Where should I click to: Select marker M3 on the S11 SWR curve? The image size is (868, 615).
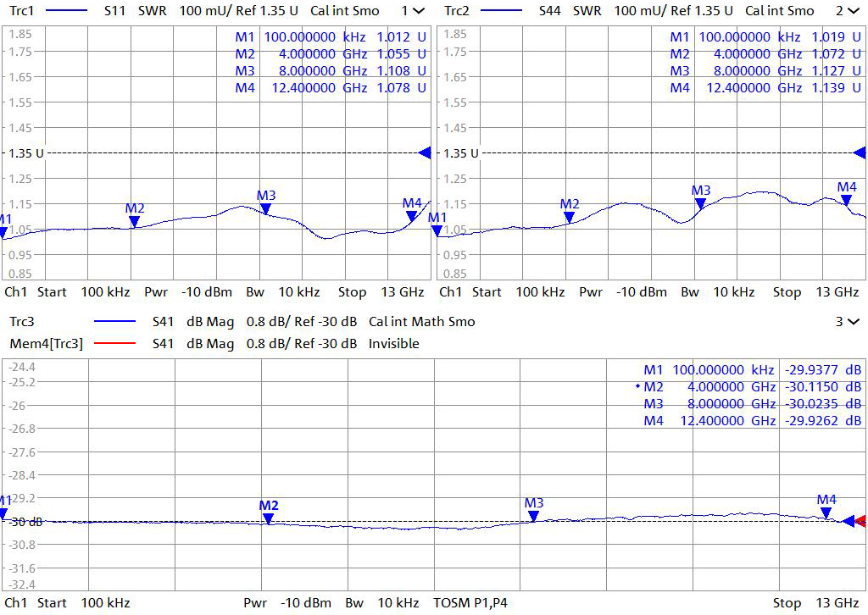point(265,208)
